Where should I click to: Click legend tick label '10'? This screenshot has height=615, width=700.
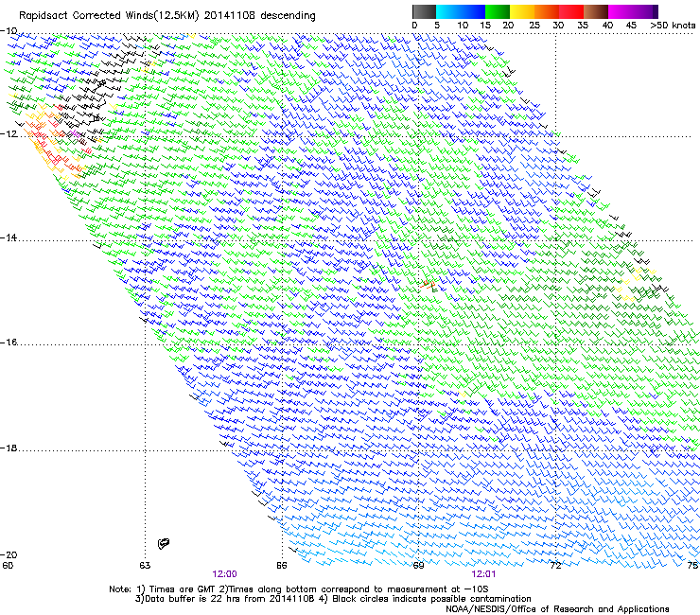pyautogui.click(x=463, y=26)
